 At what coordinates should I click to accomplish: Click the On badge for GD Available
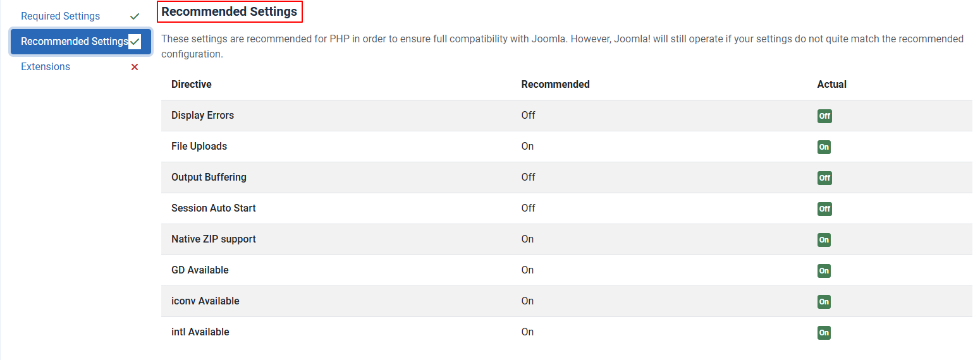(824, 271)
